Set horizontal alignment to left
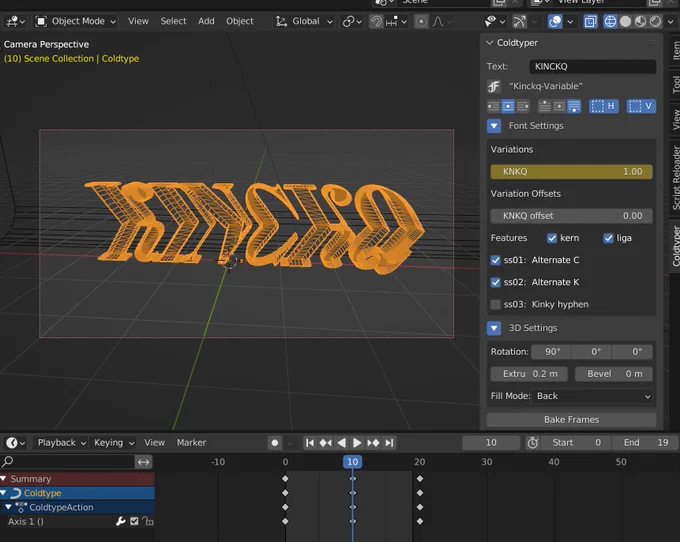Screen dimensions: 680x542 [x=494, y=106]
